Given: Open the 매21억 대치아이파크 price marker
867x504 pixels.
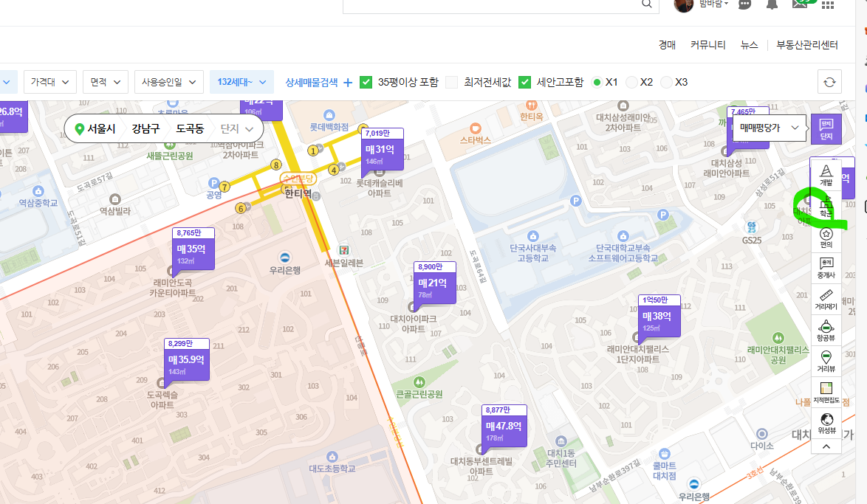Looking at the screenshot, I should pos(434,283).
